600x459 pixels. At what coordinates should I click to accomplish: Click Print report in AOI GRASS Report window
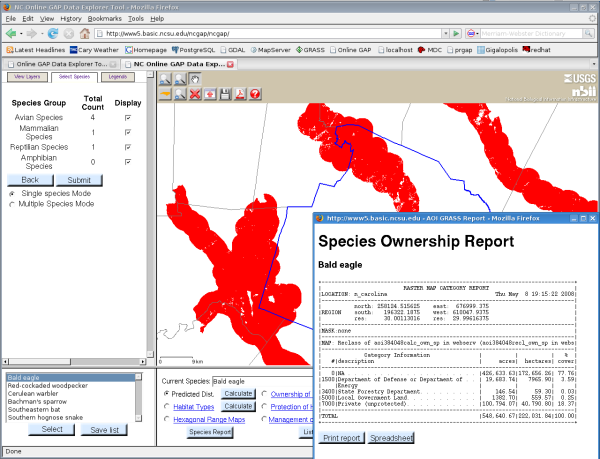tap(341, 438)
